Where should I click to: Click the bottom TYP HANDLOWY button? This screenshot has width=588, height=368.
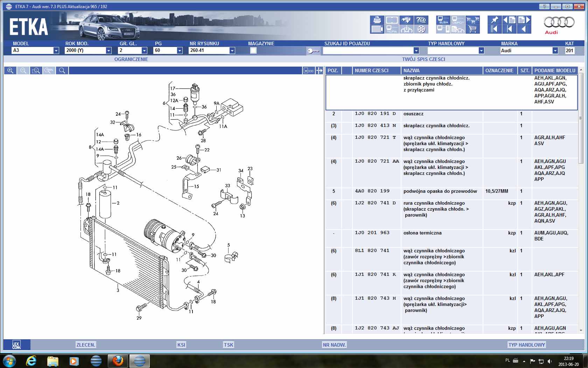click(x=527, y=345)
